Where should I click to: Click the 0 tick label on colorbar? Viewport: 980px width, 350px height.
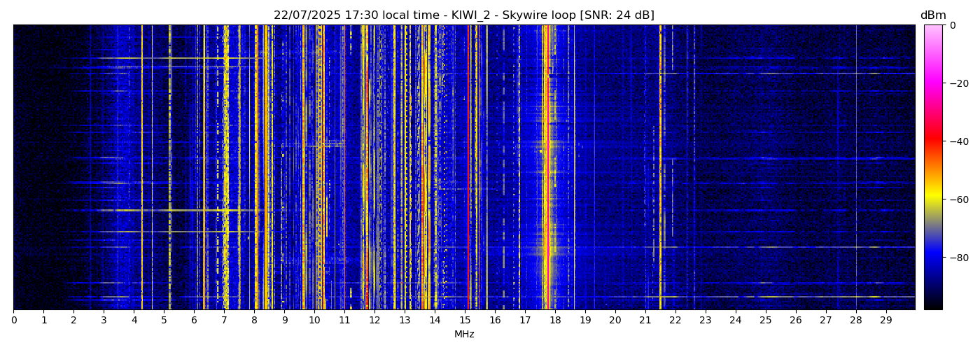click(952, 25)
